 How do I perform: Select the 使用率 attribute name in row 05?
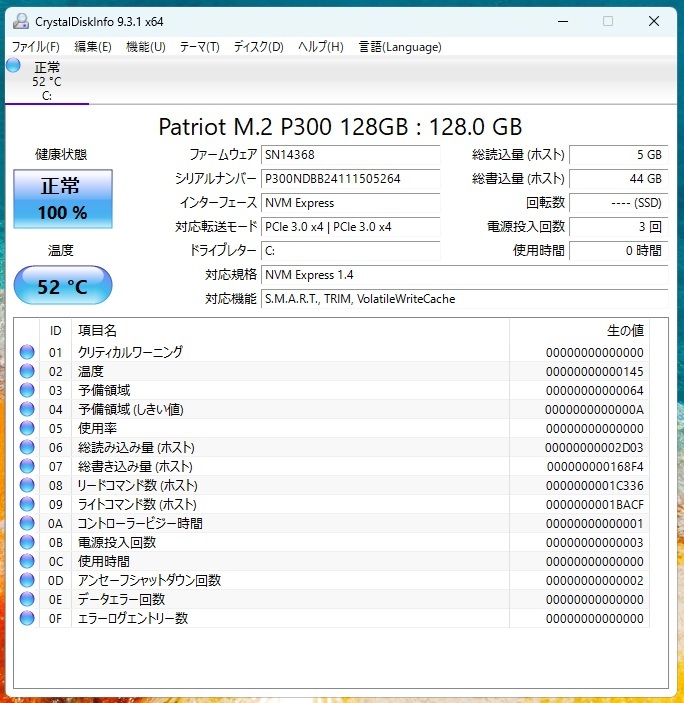pyautogui.click(x=97, y=428)
